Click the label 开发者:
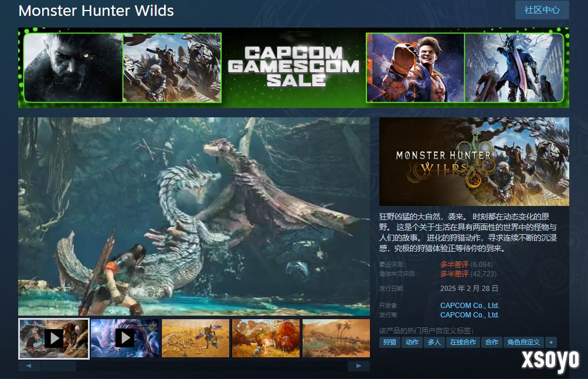 [x=389, y=306]
